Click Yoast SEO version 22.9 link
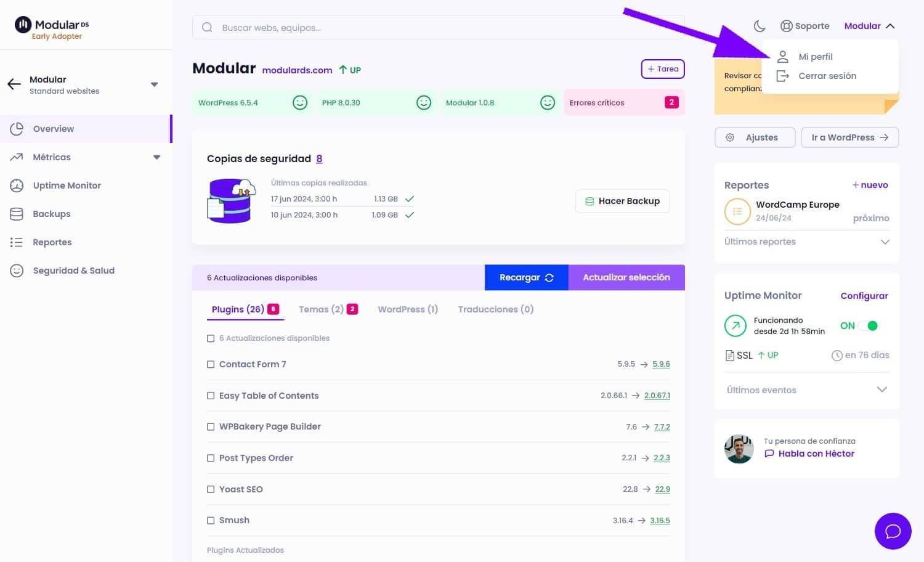Screen dimensions: 924x562 point(662,489)
